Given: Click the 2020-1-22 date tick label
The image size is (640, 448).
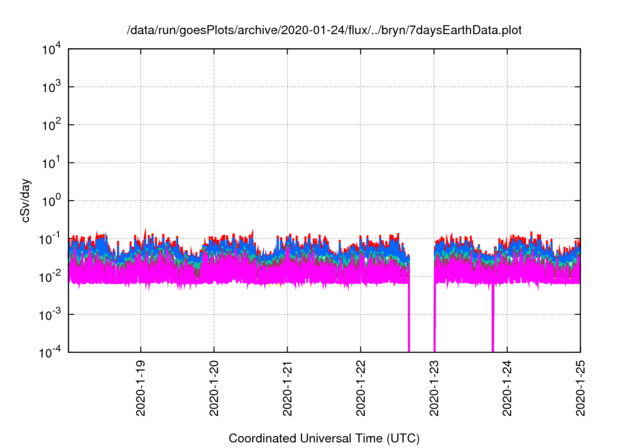Looking at the screenshot, I should click(360, 388).
